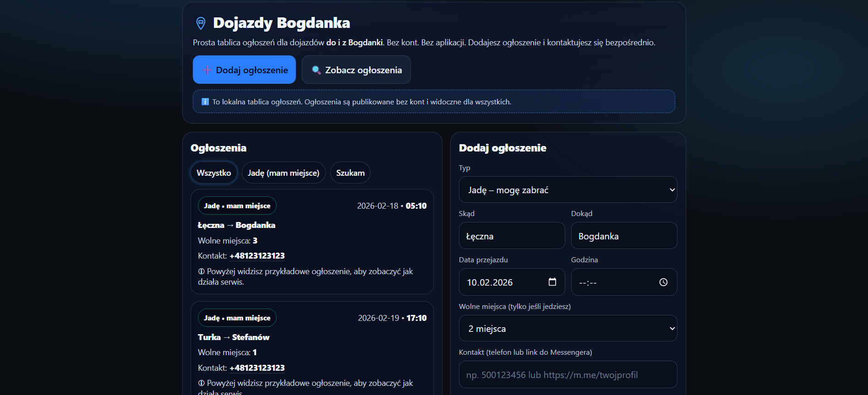Click the "To lokalna tablica ogłoszeń" notice text
The image size is (868, 395).
[x=362, y=102]
